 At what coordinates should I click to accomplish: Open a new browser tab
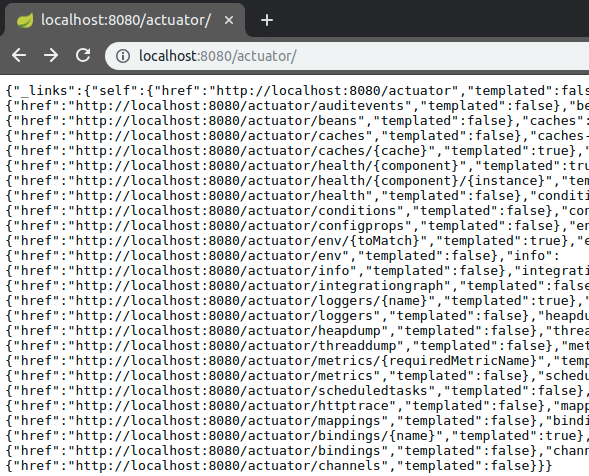pos(267,20)
